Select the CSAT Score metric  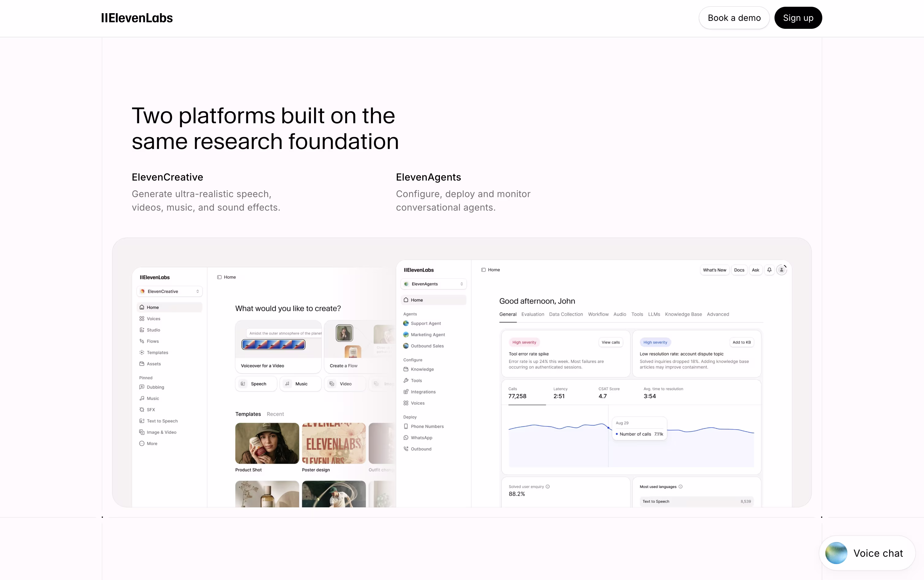click(609, 393)
